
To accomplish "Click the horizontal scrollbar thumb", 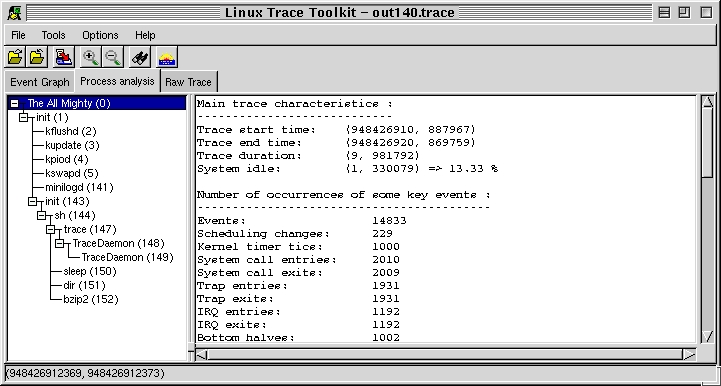I will pos(445,355).
